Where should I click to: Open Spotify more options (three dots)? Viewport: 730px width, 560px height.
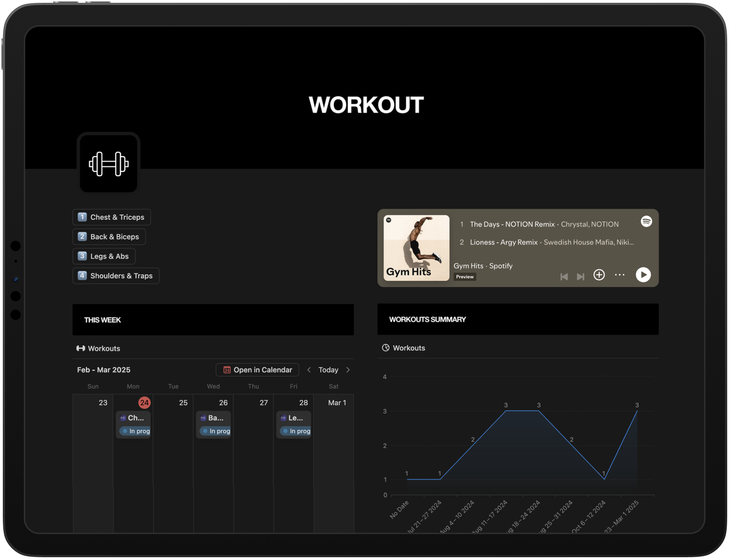[x=619, y=275]
